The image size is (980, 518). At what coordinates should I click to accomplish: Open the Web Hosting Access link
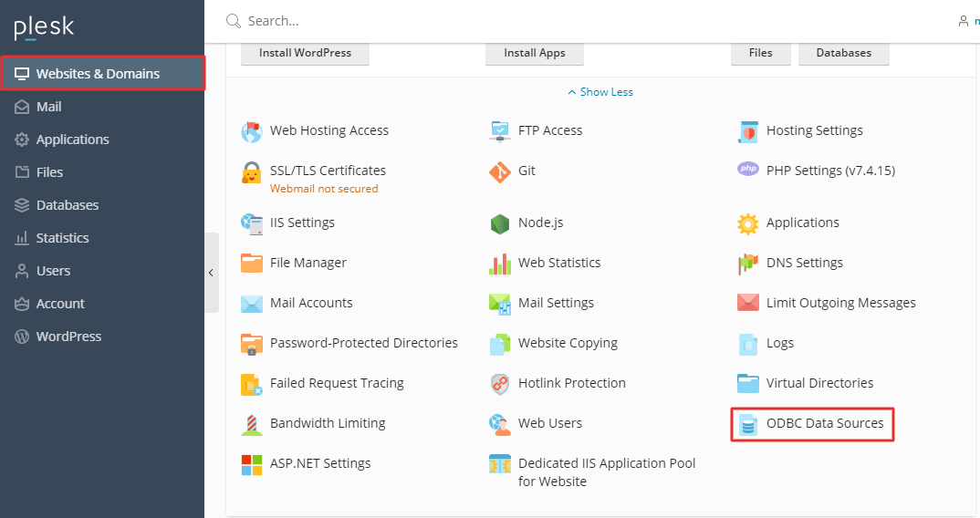329,130
